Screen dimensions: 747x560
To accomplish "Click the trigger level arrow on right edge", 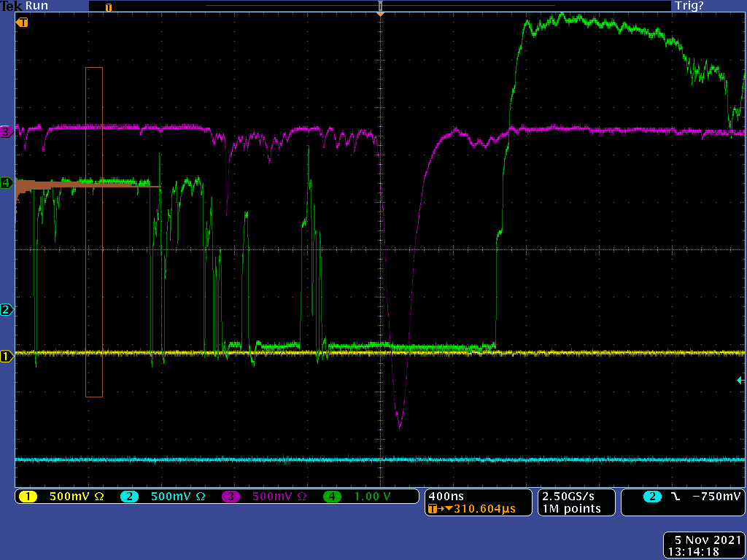I will (740, 380).
